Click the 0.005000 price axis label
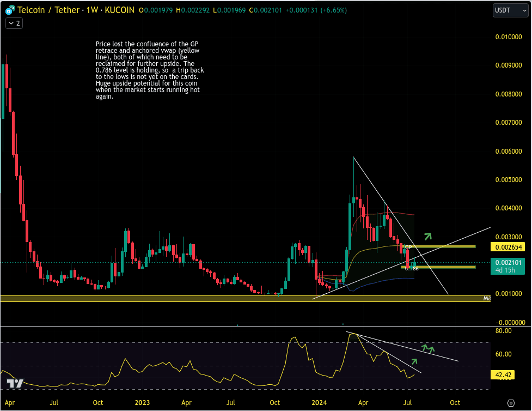Viewport: 532px width, 411px height. (508, 180)
